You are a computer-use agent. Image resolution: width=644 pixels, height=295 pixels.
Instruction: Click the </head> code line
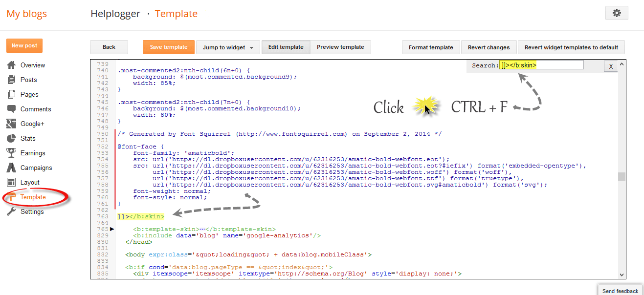point(139,242)
